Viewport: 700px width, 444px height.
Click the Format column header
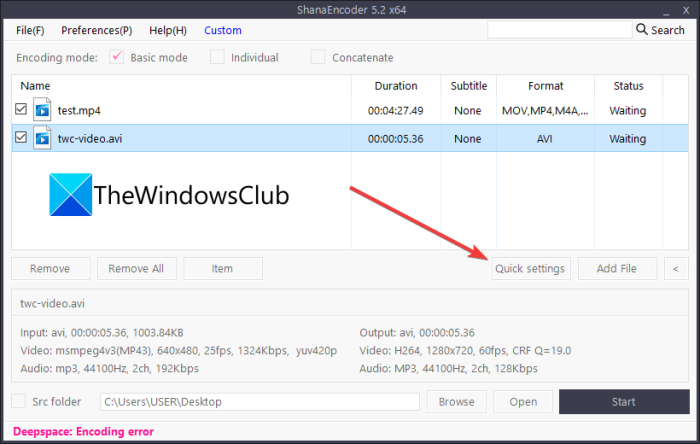pos(545,86)
